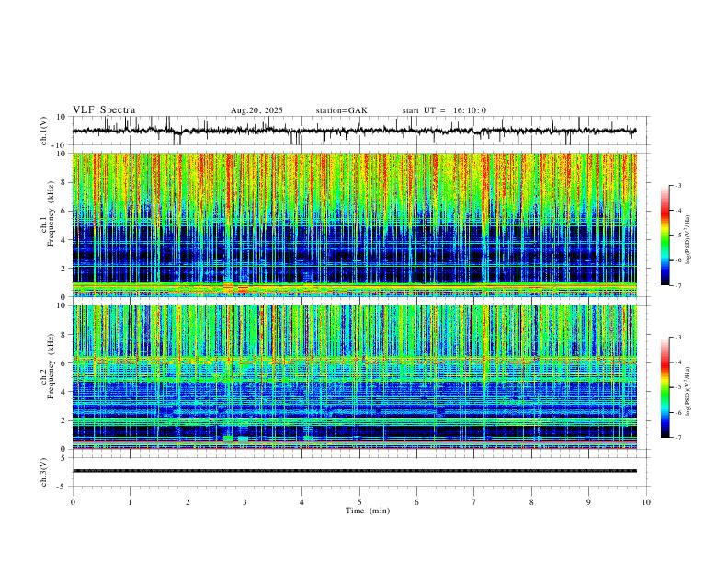Click the ch.2 frequency axis '8' tick label

(64, 335)
